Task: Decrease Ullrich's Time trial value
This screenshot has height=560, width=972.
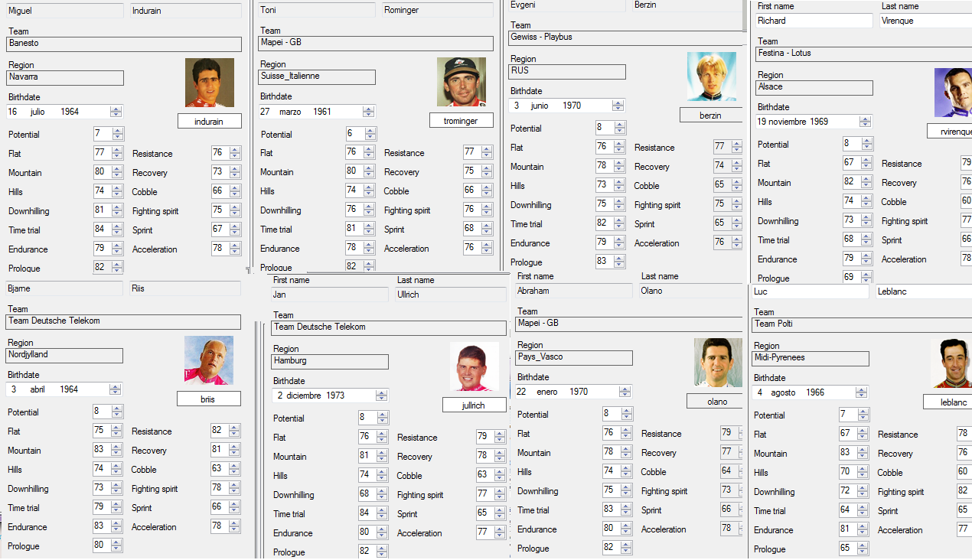Action: point(382,517)
